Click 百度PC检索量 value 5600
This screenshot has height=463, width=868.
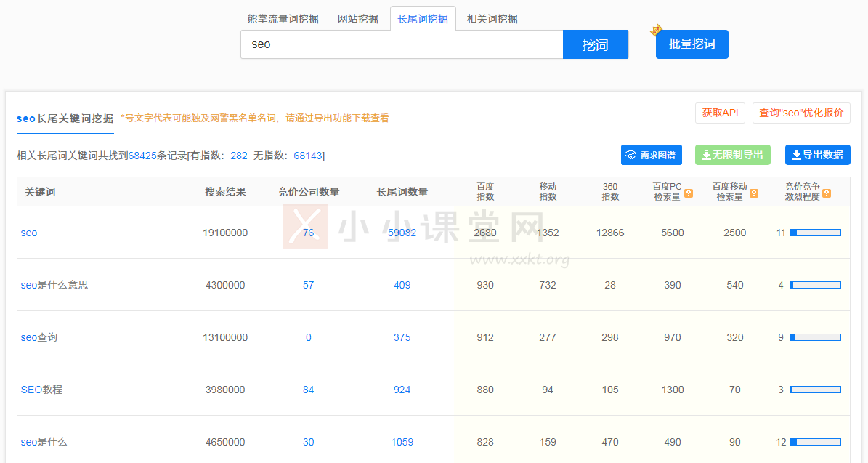pyautogui.click(x=673, y=233)
